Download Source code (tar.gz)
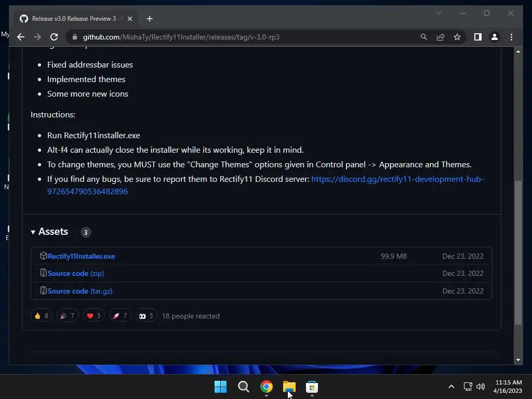 coord(80,291)
